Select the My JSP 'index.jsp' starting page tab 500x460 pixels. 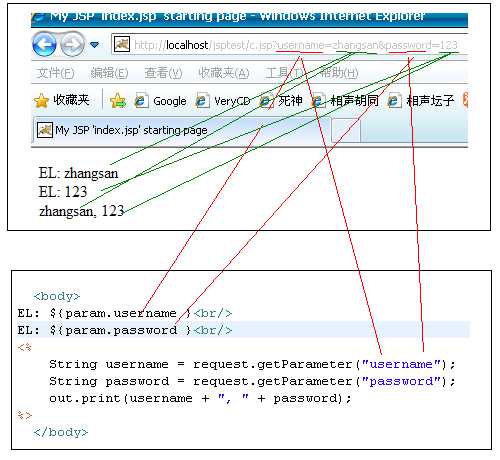tap(182, 130)
